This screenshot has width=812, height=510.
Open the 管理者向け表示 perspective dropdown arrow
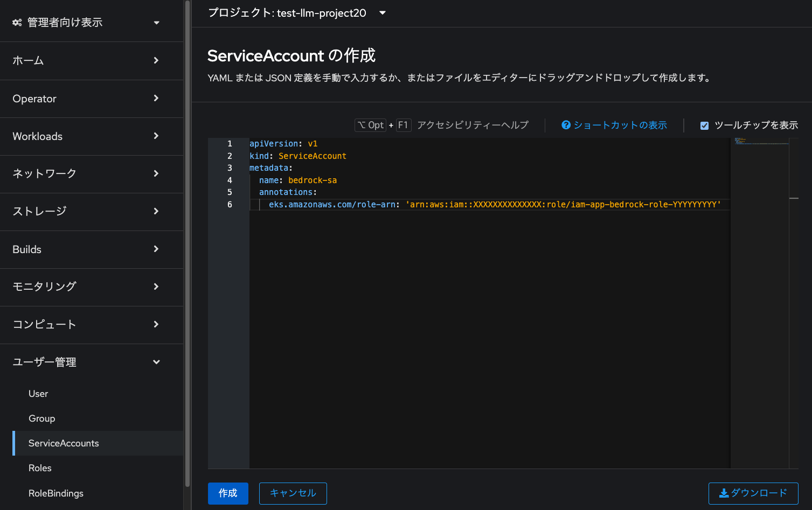click(x=156, y=23)
